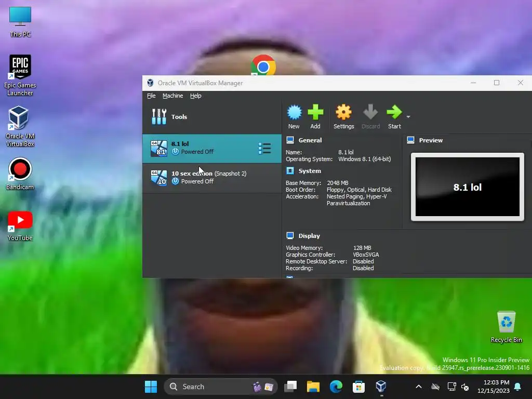This screenshot has width=532, height=399.
Task: Open Microsoft Edge from taskbar
Action: [336, 387]
